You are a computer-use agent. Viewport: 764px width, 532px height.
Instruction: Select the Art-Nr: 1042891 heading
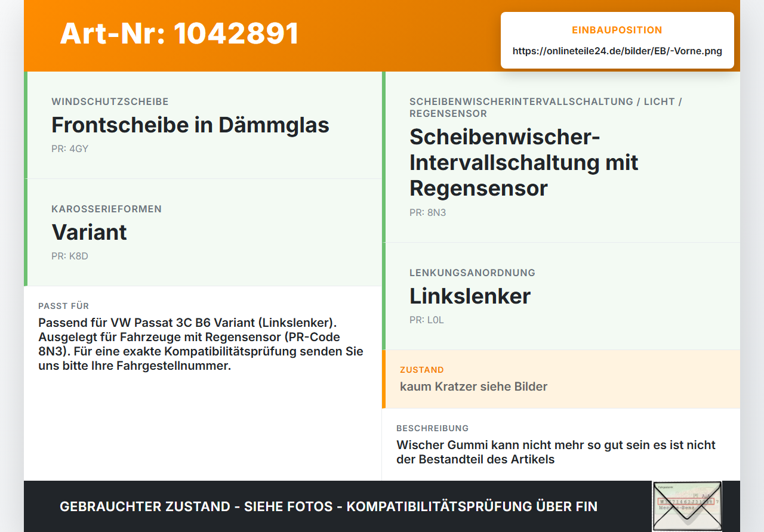coord(180,33)
